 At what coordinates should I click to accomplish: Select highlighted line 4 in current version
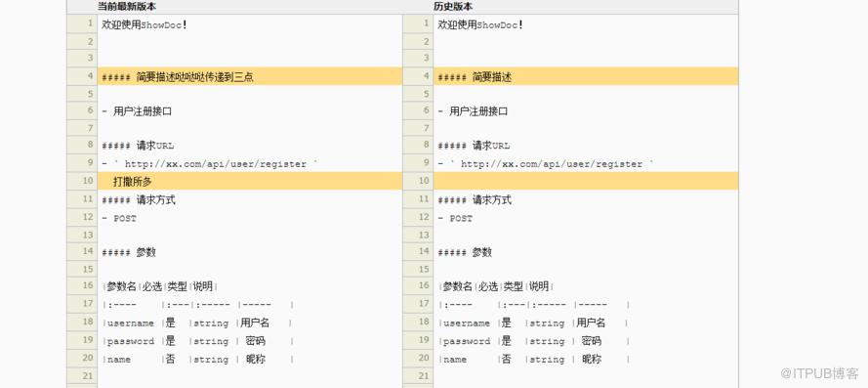coord(250,76)
